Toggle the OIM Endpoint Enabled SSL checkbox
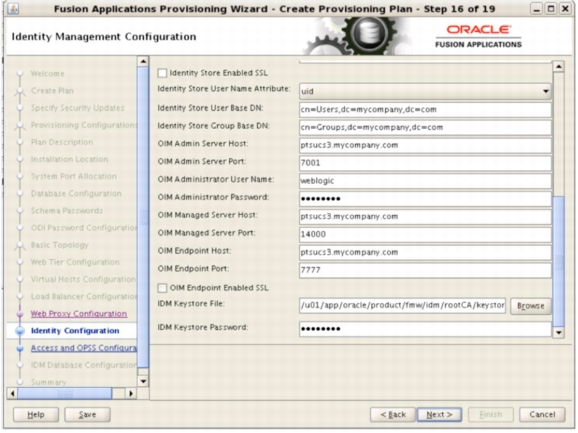 pos(162,288)
